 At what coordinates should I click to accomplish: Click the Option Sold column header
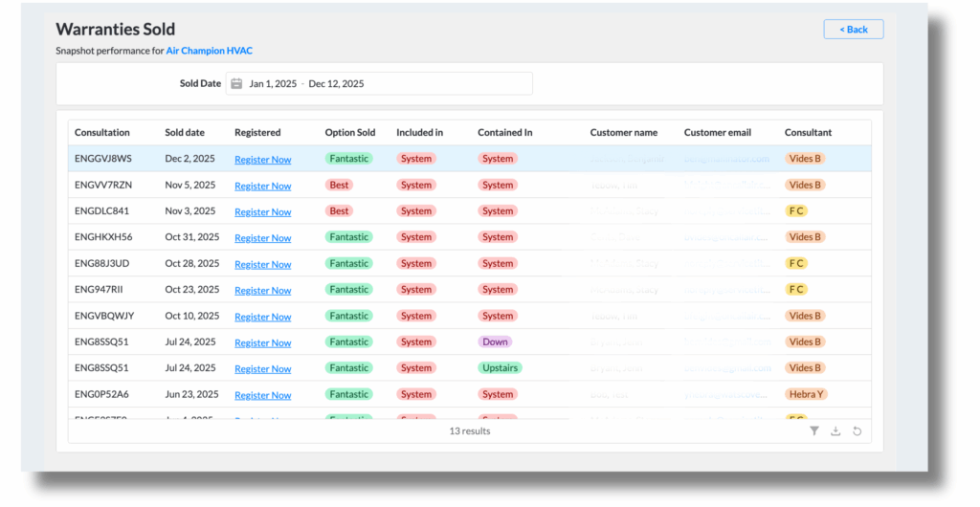[x=349, y=133]
